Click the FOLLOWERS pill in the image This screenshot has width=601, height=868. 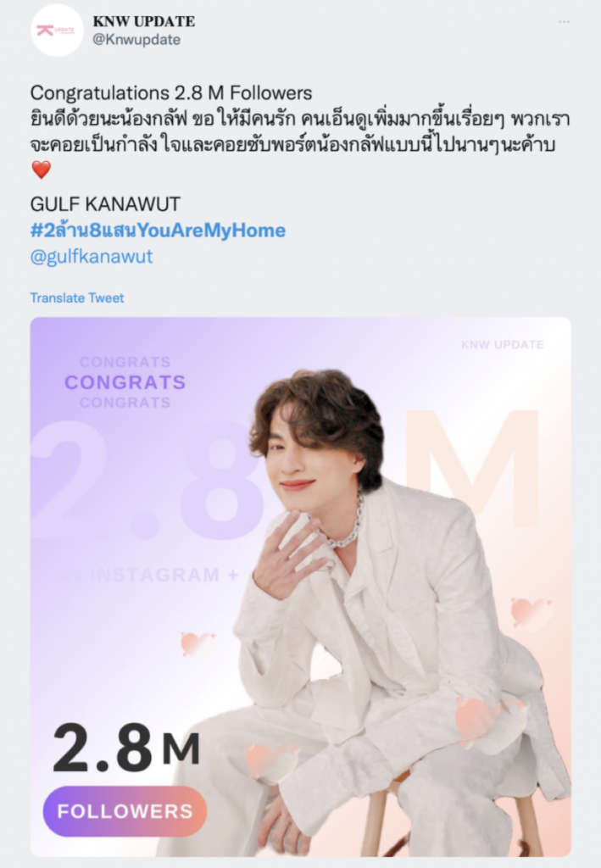pyautogui.click(x=125, y=811)
